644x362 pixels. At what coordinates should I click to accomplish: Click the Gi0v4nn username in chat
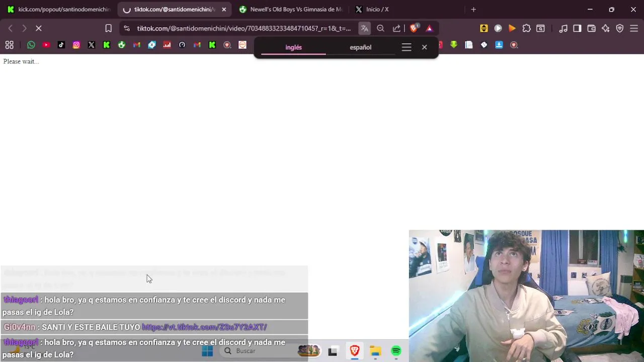click(x=20, y=327)
